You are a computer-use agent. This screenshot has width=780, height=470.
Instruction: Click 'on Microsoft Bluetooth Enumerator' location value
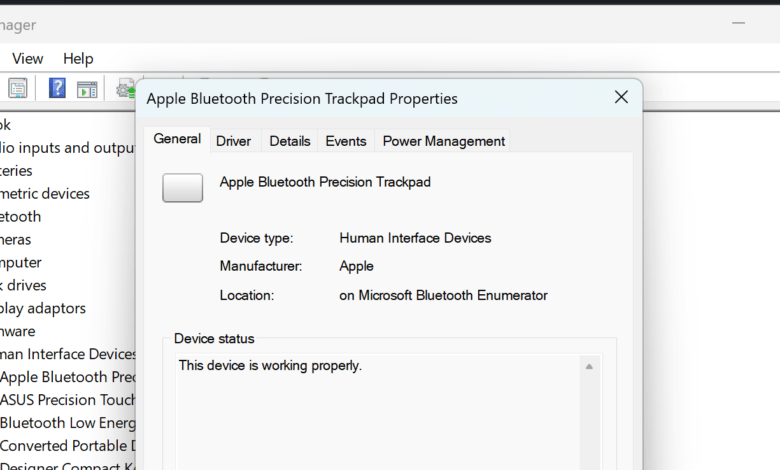click(x=443, y=295)
